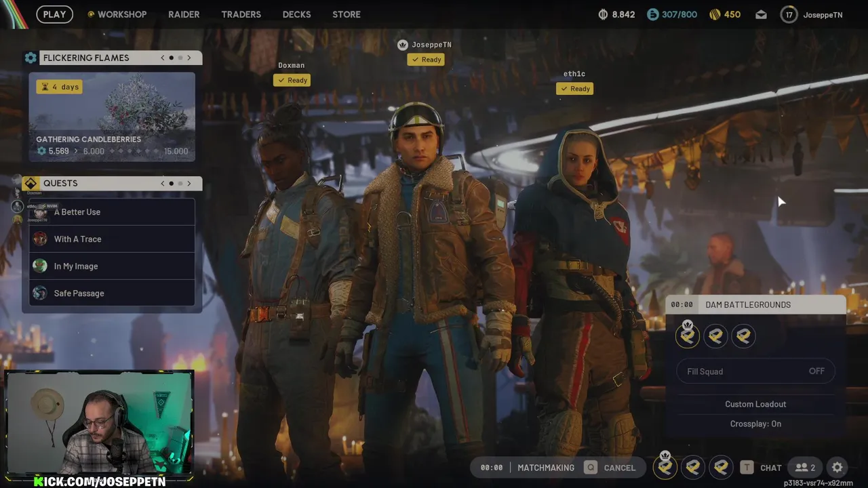The image size is (868, 488).
Task: Go to next Flickering Flames event page
Action: coord(189,58)
